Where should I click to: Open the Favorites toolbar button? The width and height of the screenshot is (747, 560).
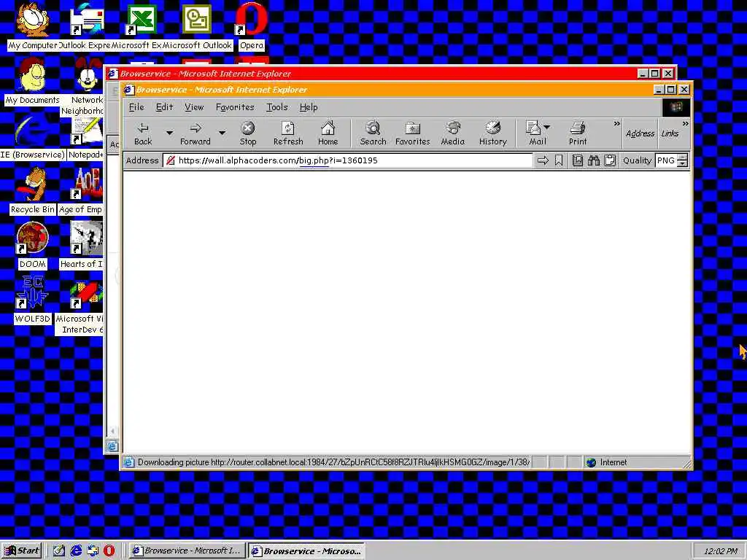tap(413, 133)
